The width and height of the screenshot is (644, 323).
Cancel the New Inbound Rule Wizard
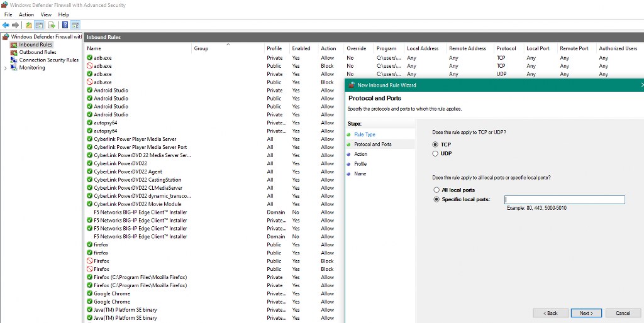click(x=623, y=313)
